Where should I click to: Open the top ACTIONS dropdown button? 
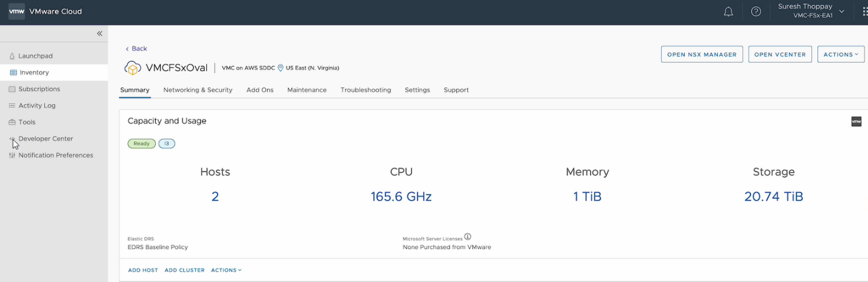841,54
